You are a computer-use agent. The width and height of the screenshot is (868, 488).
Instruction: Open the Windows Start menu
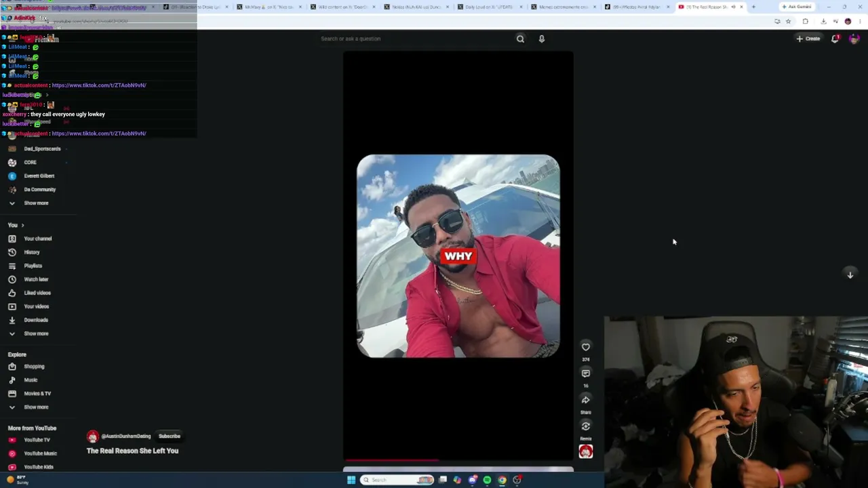click(x=351, y=480)
